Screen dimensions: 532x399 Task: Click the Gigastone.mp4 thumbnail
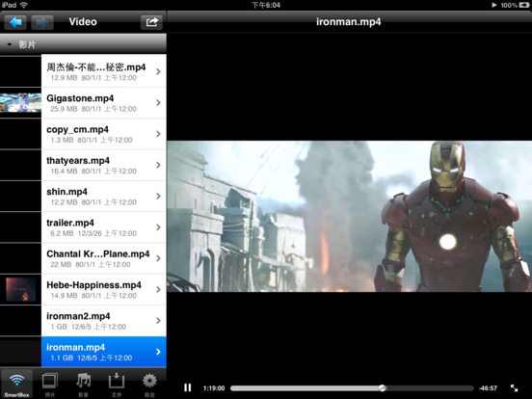coord(20,103)
